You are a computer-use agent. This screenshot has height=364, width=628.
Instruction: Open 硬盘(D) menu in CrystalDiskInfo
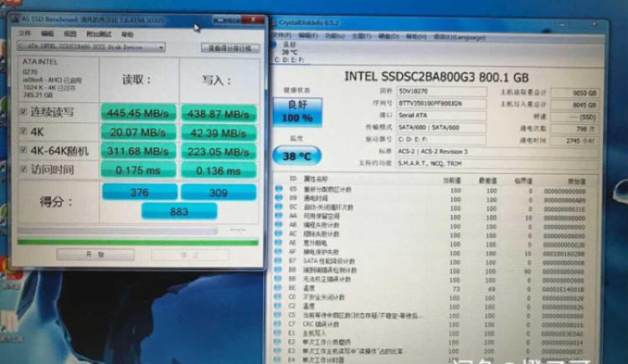pyautogui.click(x=389, y=37)
